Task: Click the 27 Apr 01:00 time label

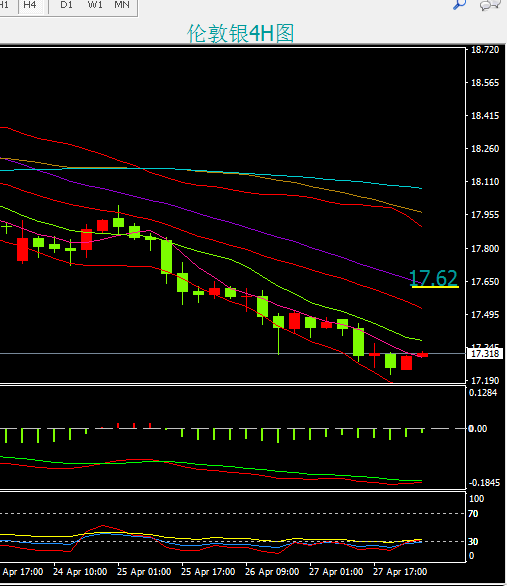Action: tap(336, 572)
